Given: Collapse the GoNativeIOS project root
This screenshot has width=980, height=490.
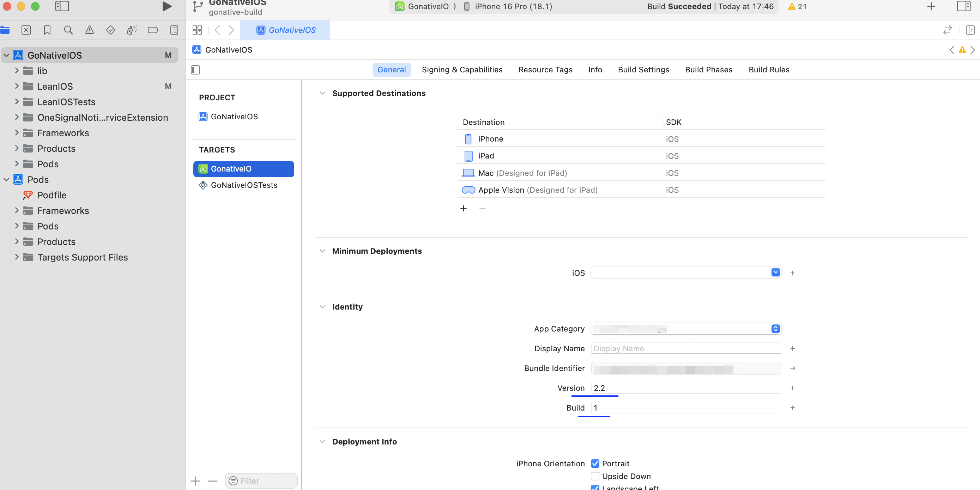Looking at the screenshot, I should click(6, 55).
